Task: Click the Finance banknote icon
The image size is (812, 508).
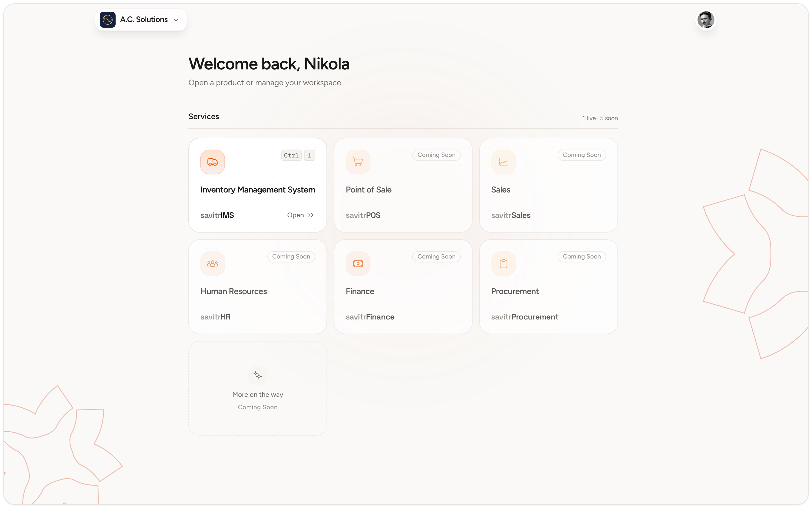Action: pos(358,263)
